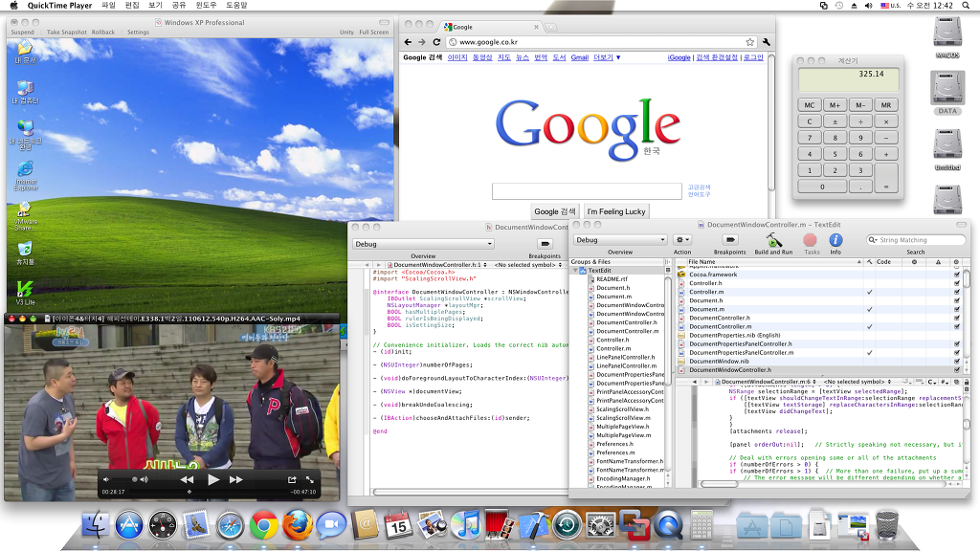
Task: Toggle target checkbox for Cocoa.framework
Action: (956, 275)
